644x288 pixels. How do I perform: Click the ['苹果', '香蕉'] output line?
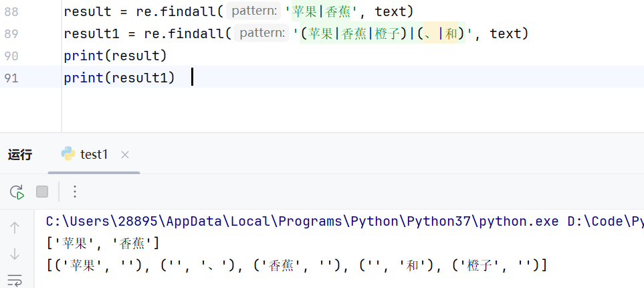tap(102, 244)
